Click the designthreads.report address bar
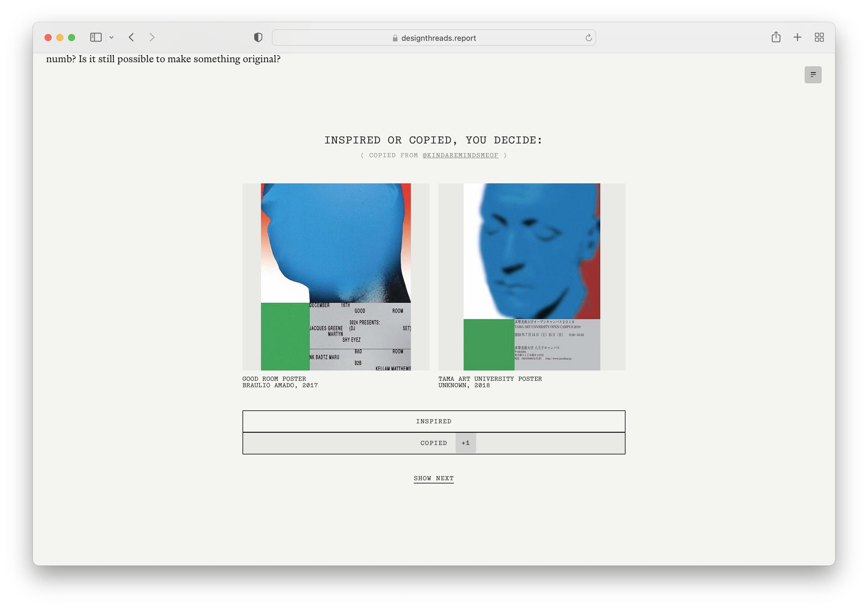 [434, 38]
